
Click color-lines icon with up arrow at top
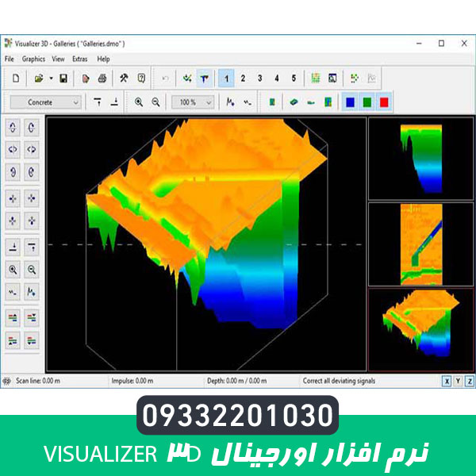(13, 318)
